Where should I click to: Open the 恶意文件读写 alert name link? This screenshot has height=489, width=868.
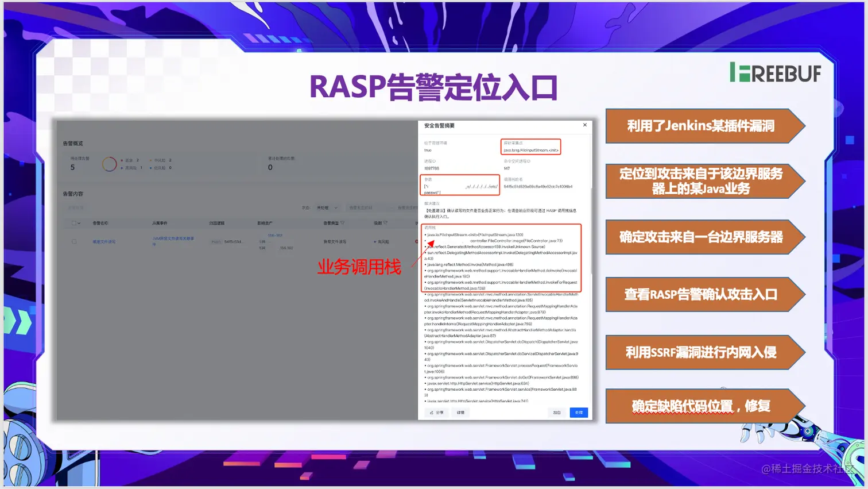(104, 241)
